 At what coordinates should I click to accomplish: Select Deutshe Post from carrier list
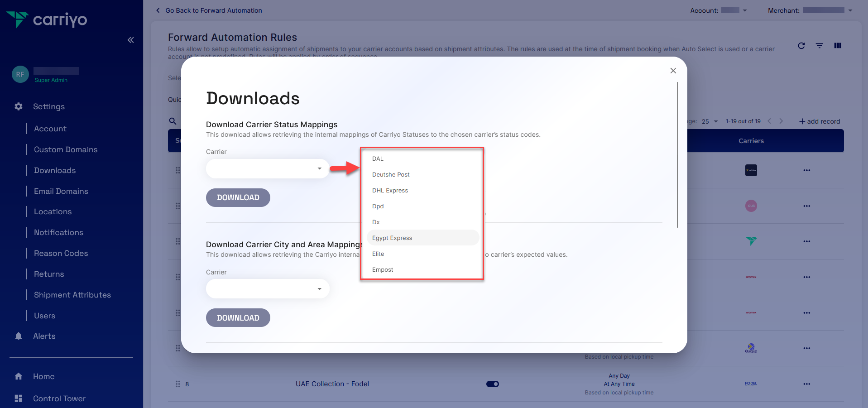422,174
